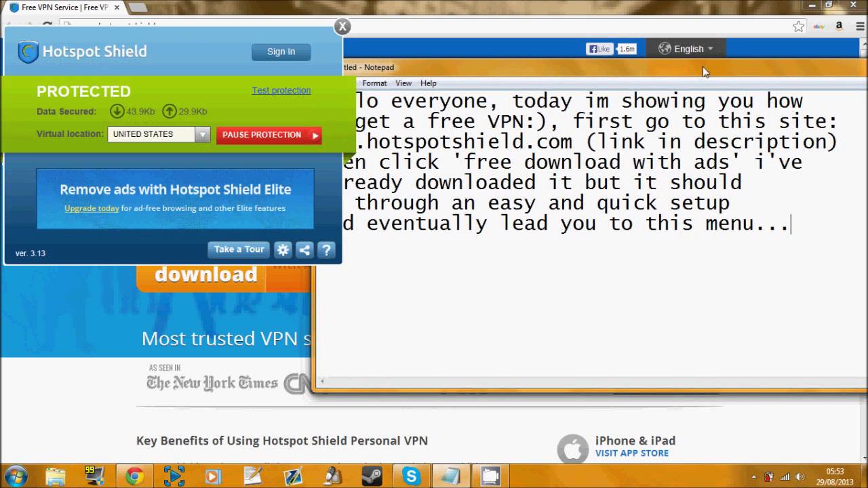
Task: Click the ver. 3.13 version text
Action: click(x=31, y=253)
